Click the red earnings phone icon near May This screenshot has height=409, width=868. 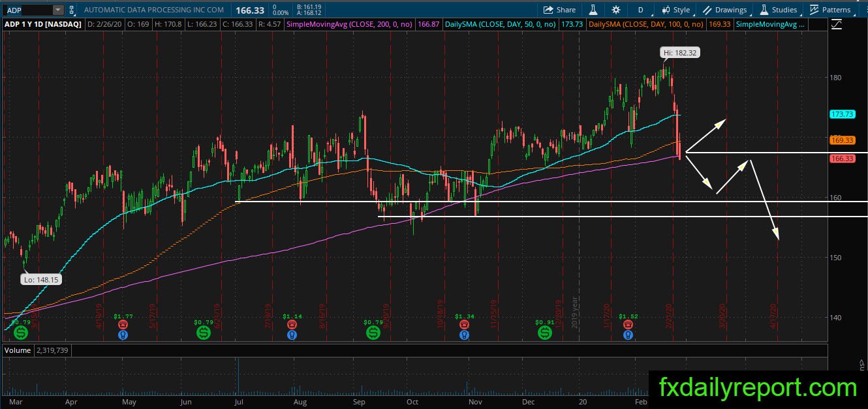pos(123,325)
